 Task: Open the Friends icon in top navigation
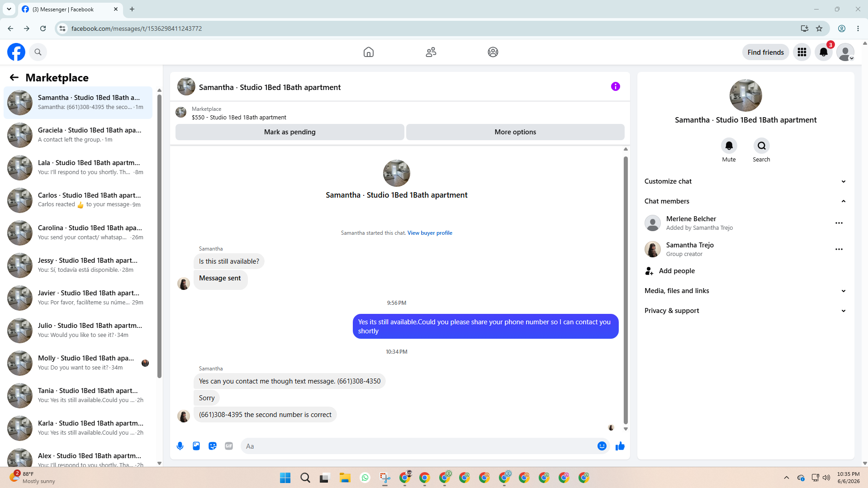click(431, 52)
